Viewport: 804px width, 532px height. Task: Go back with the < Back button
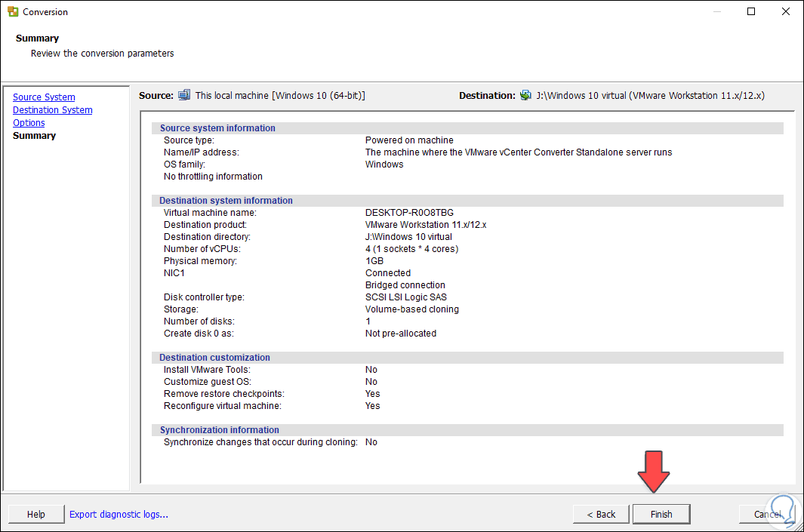pos(601,514)
